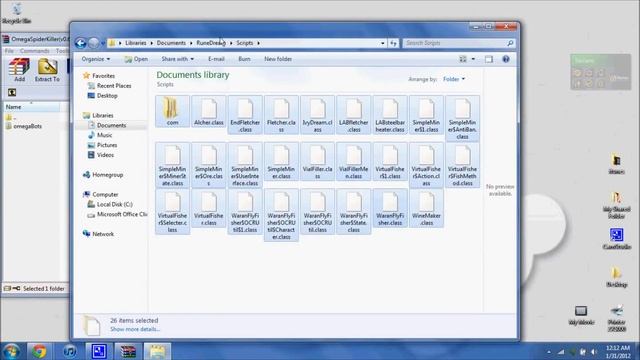Image resolution: width=640 pixels, height=360 pixels.
Task: Select the LABsteelbarheater.class file
Action: 390,115
